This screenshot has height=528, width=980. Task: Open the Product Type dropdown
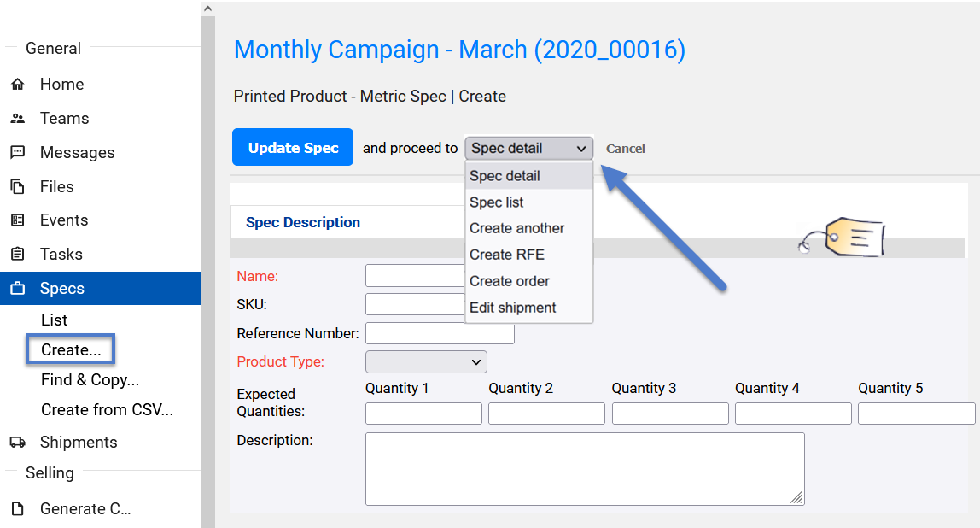pyautogui.click(x=426, y=361)
